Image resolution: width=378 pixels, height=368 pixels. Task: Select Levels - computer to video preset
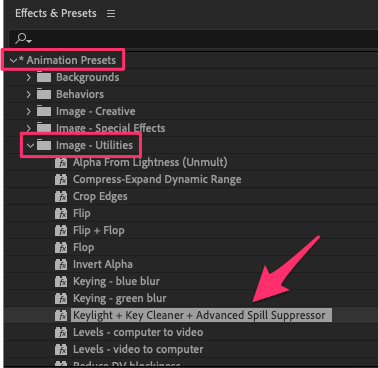click(x=138, y=332)
